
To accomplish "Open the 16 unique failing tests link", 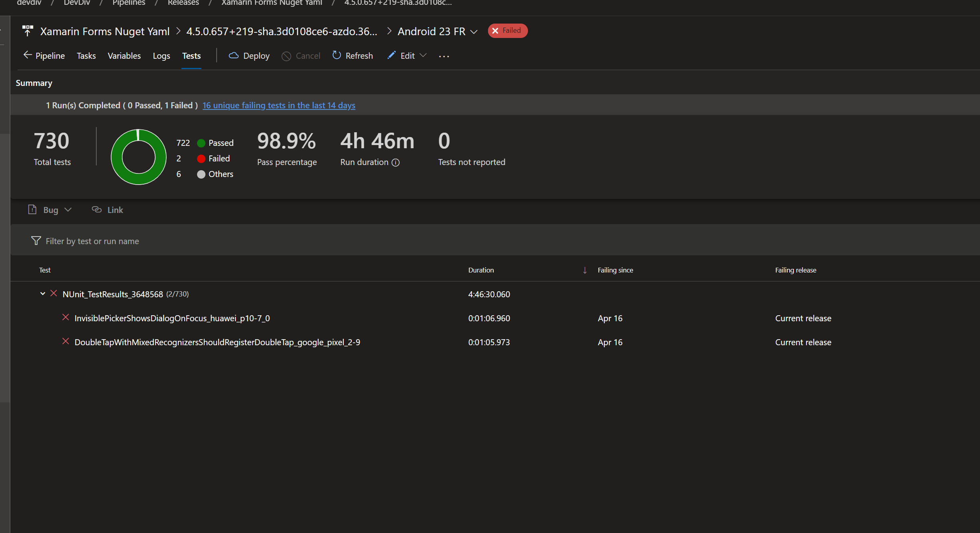I will [279, 105].
